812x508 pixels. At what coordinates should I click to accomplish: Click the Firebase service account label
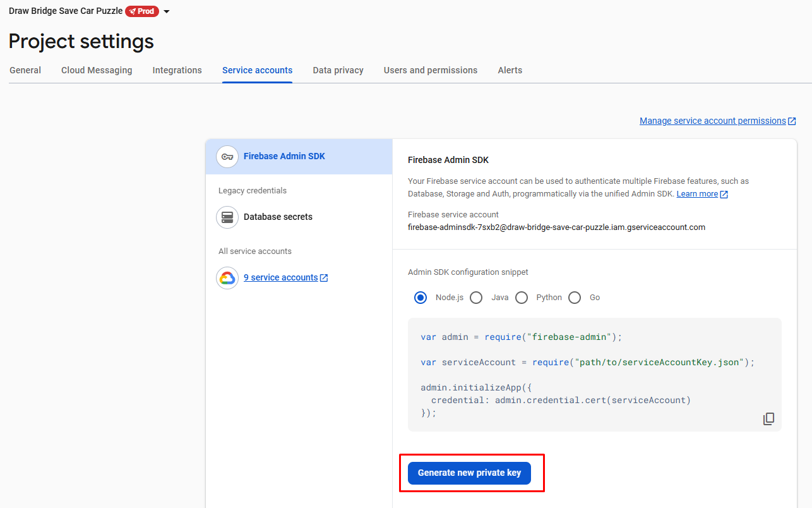453,215
